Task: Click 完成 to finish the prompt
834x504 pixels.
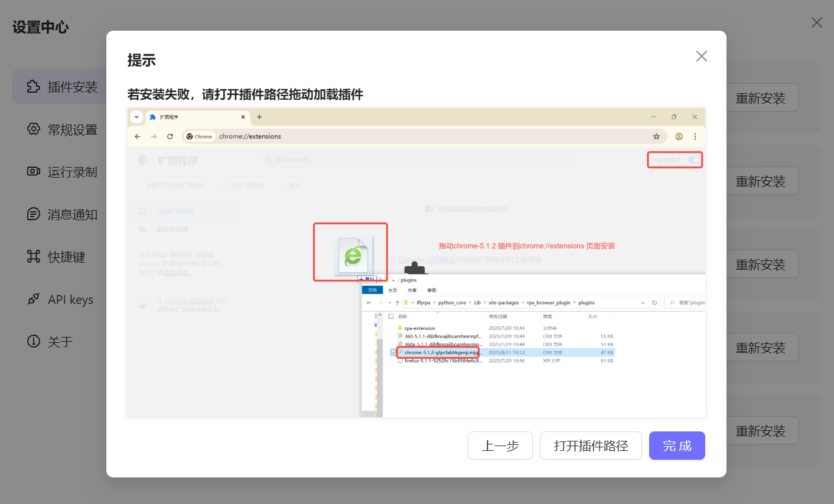Action: coord(676,446)
